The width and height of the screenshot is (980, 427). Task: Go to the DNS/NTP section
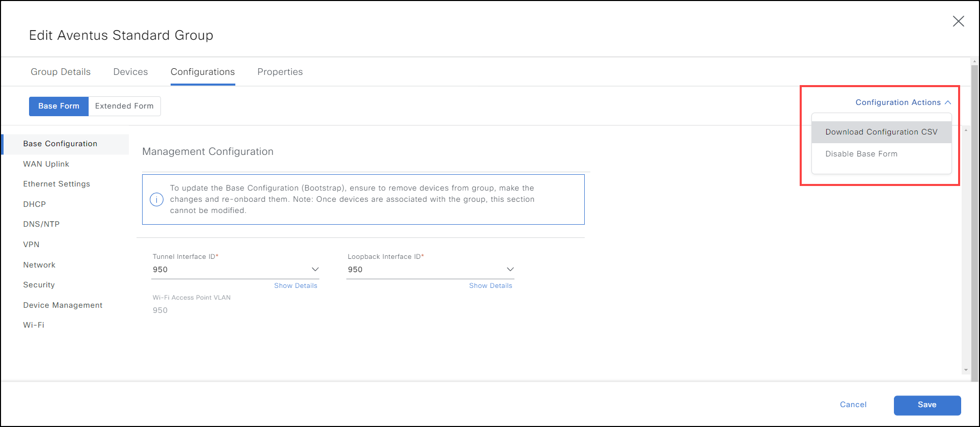pos(41,224)
